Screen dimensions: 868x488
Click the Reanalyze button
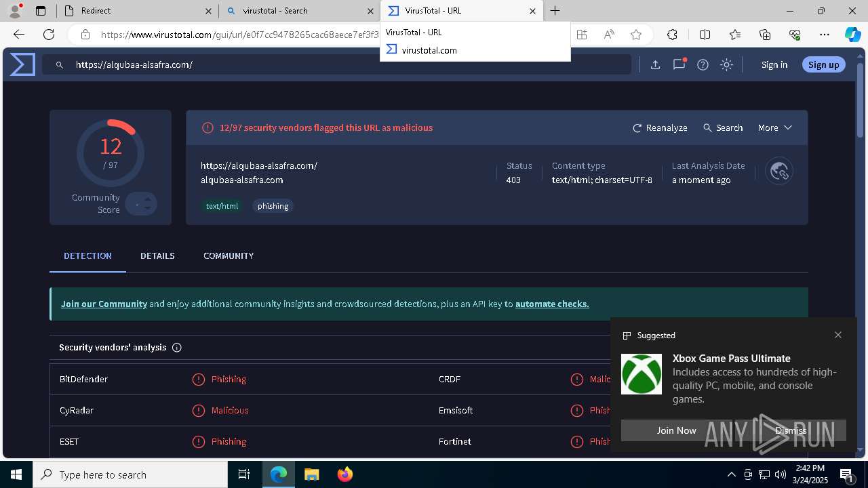660,127
